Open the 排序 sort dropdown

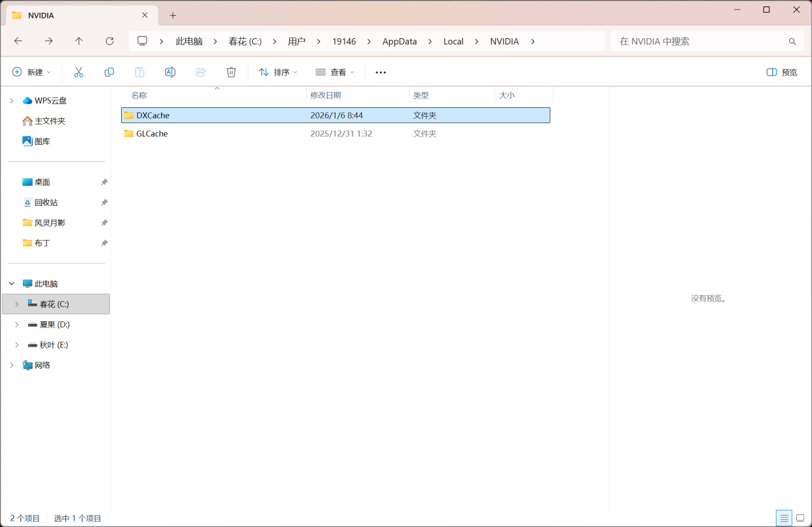pyautogui.click(x=278, y=72)
